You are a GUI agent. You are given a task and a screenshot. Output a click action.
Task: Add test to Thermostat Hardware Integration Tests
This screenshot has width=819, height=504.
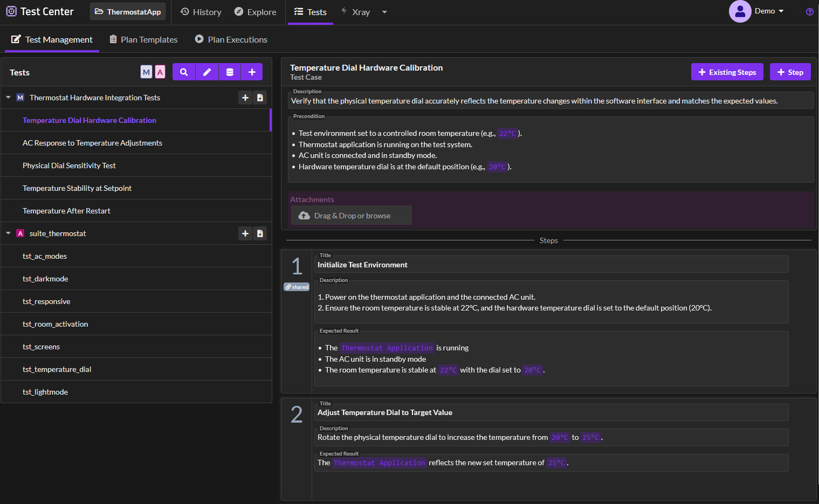point(245,98)
